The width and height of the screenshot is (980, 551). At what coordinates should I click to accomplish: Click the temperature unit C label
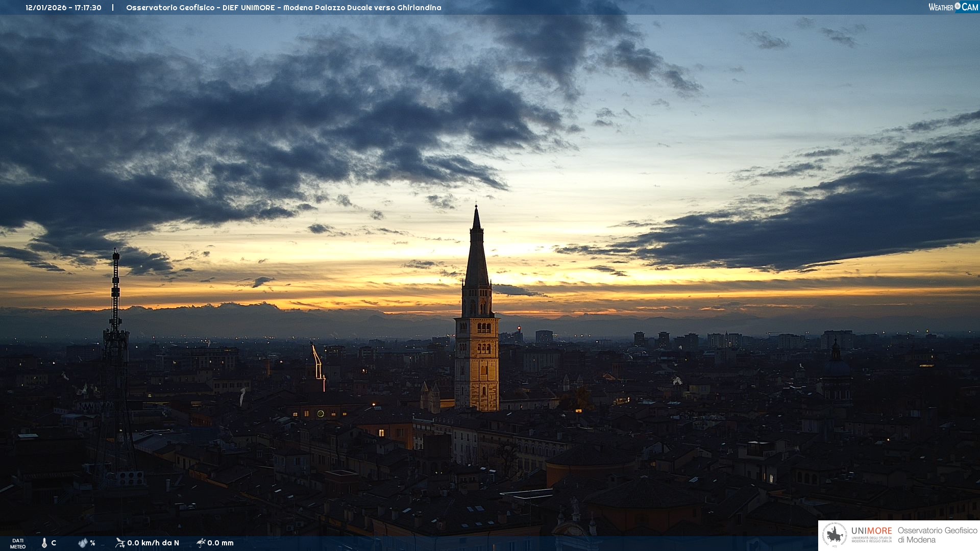click(54, 543)
